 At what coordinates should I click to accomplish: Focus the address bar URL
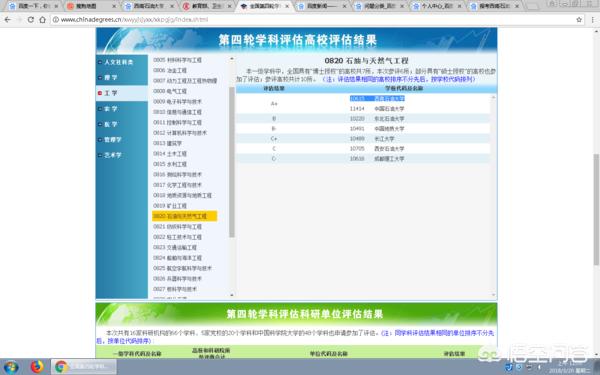[x=134, y=20]
